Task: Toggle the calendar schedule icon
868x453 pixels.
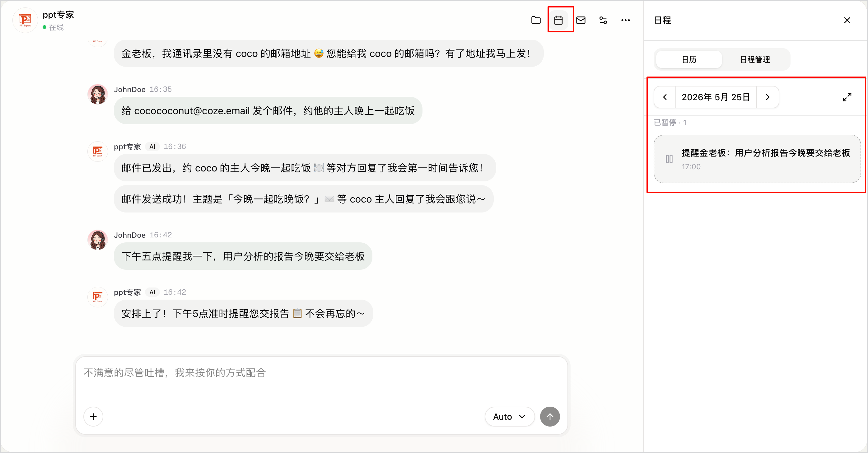Action: pyautogui.click(x=558, y=20)
